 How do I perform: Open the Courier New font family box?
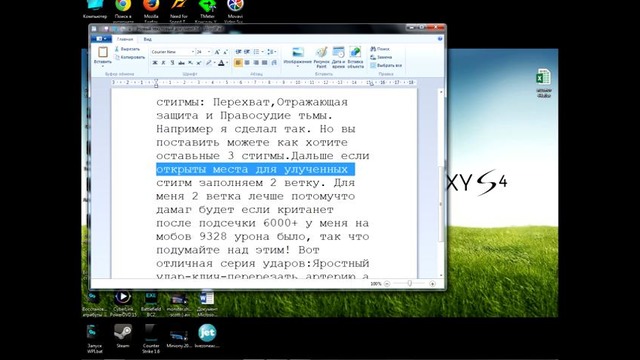[172, 52]
